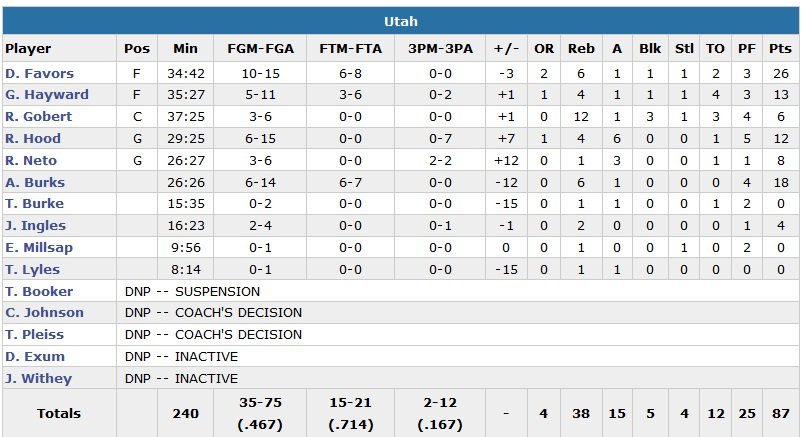Image resolution: width=802 pixels, height=437 pixels.
Task: Open D. Exum inactive player link
Action: coord(35,357)
